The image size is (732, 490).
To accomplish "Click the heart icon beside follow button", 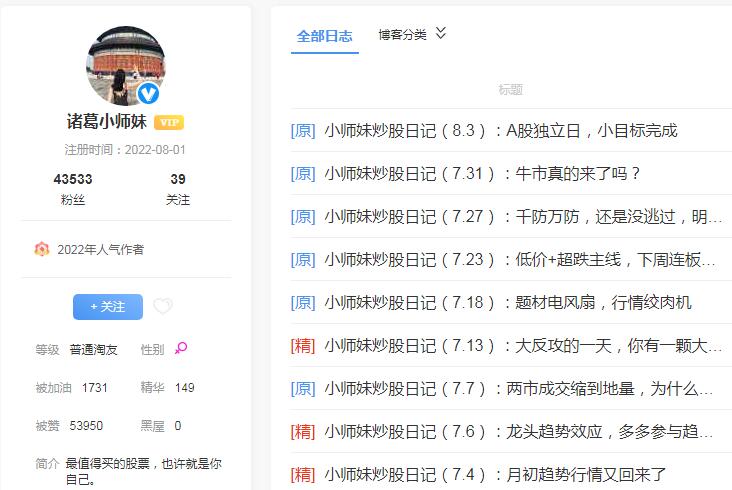I will point(163,306).
